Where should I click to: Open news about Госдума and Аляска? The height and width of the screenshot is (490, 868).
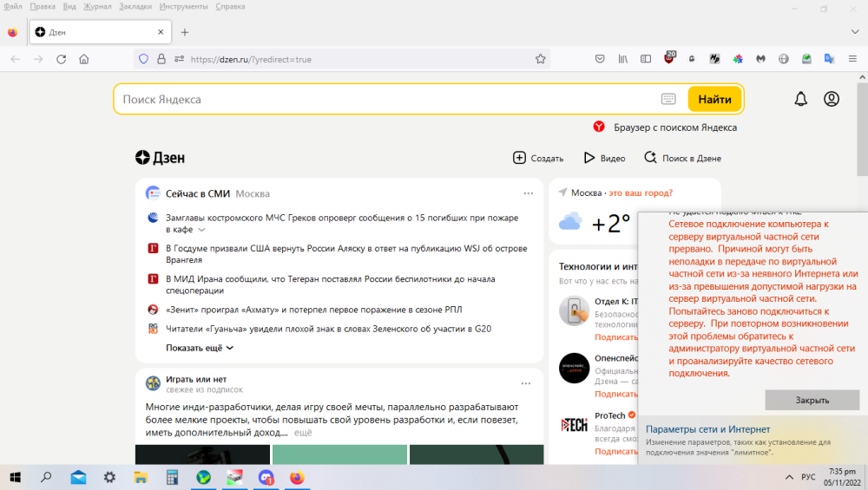(x=346, y=254)
